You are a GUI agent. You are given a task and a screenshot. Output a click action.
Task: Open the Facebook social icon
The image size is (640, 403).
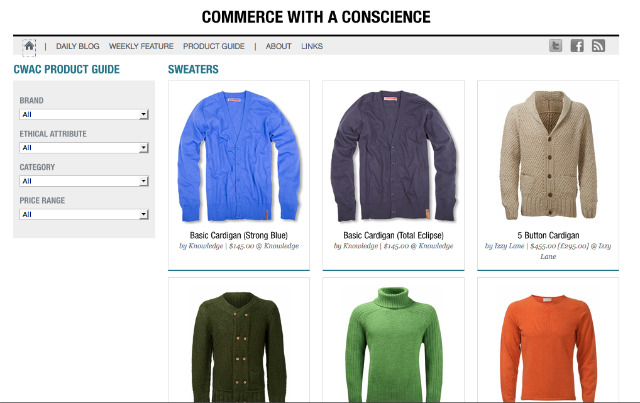pyautogui.click(x=577, y=46)
